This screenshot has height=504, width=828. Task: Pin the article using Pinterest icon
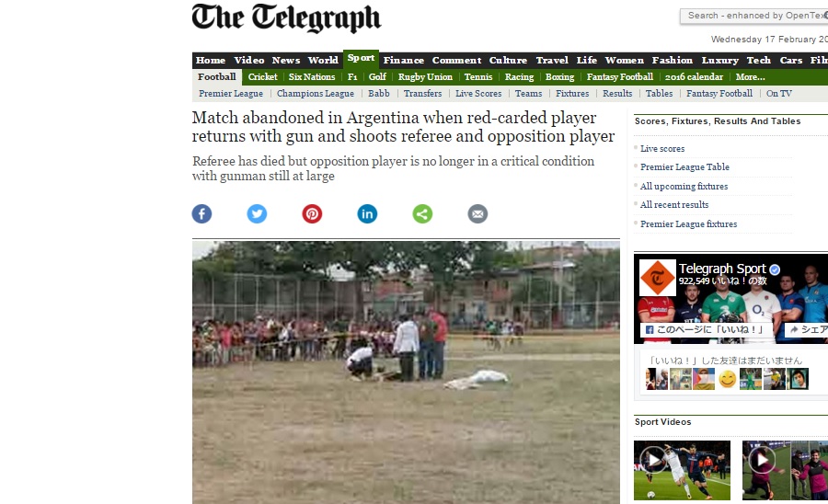click(312, 213)
